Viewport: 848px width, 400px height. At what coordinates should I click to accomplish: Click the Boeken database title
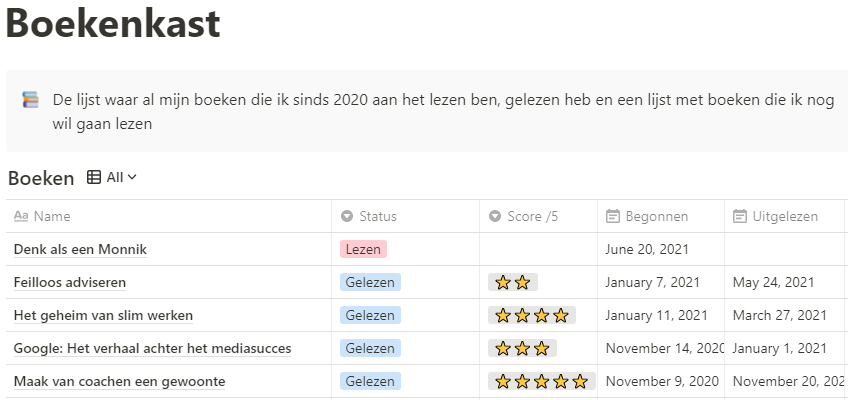pyautogui.click(x=41, y=178)
